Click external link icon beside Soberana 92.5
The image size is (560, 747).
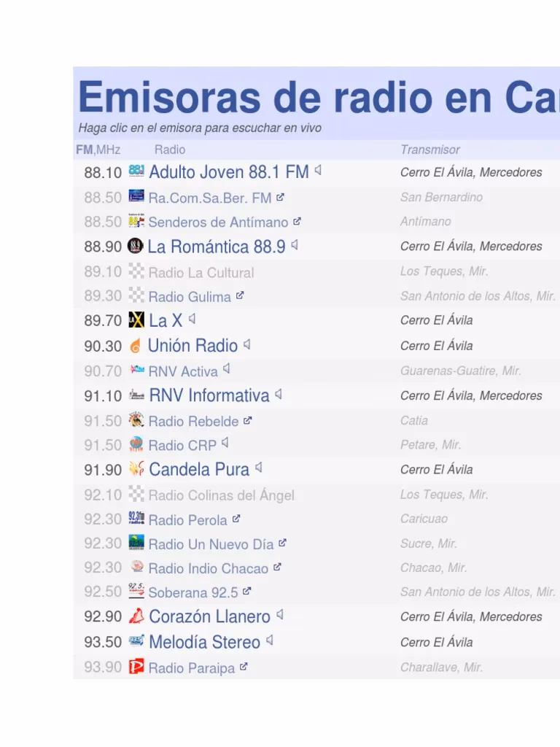click(246, 591)
